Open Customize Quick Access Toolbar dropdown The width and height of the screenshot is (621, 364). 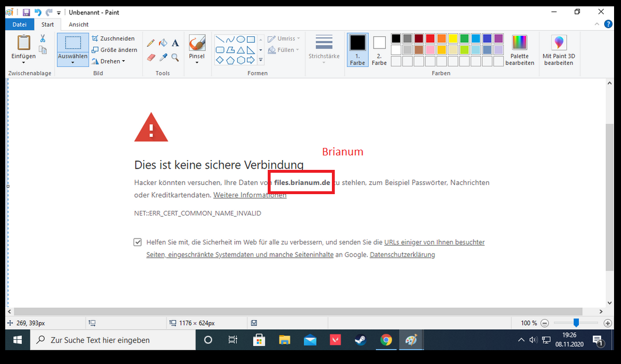[x=58, y=13]
